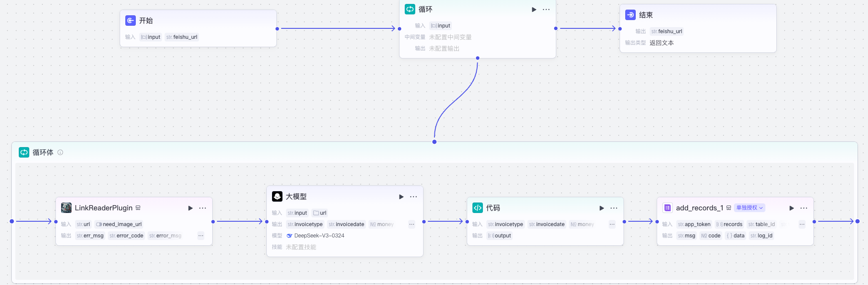Click the feishu_url tag in 开始 node
Screen dimensions: 868x285
coord(182,37)
